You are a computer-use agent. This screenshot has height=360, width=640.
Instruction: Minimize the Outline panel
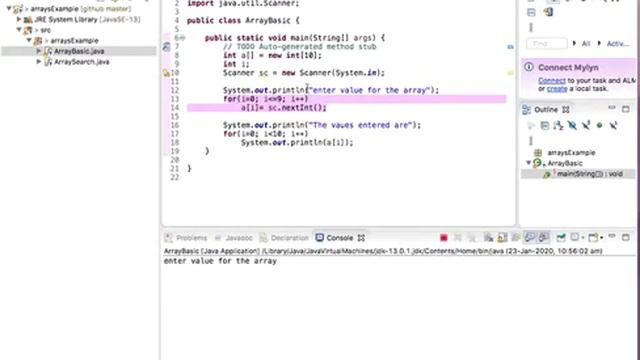(x=612, y=108)
